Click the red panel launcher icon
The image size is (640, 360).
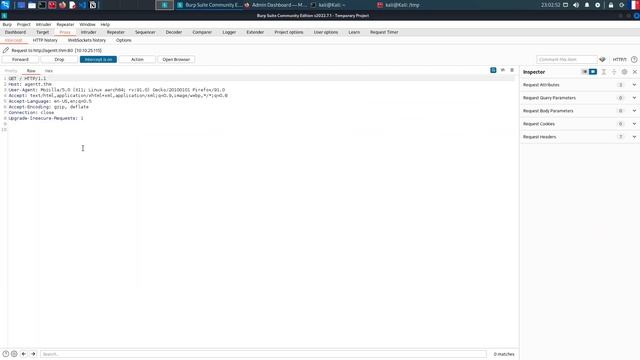pyautogui.click(x=52, y=5)
